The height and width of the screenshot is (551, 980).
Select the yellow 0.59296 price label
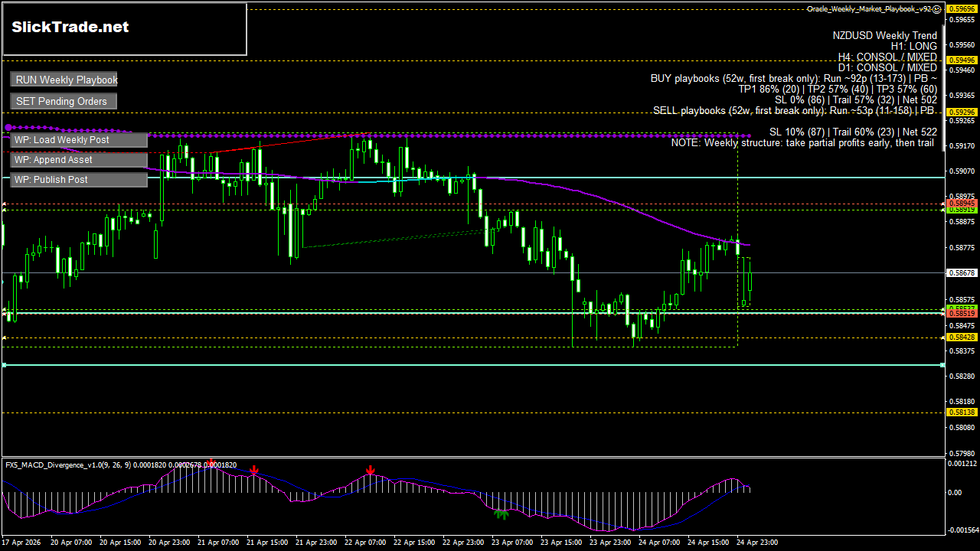pos(962,112)
